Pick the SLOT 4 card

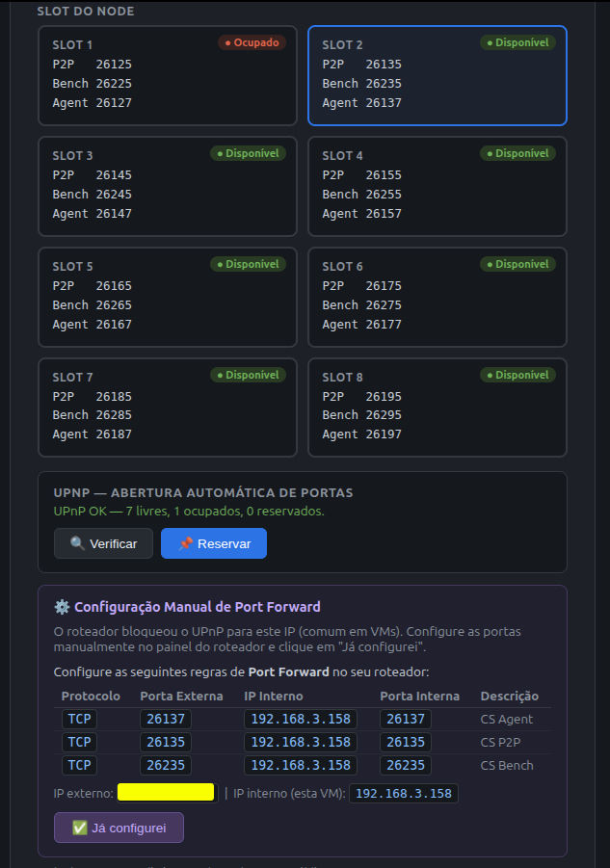tap(438, 187)
